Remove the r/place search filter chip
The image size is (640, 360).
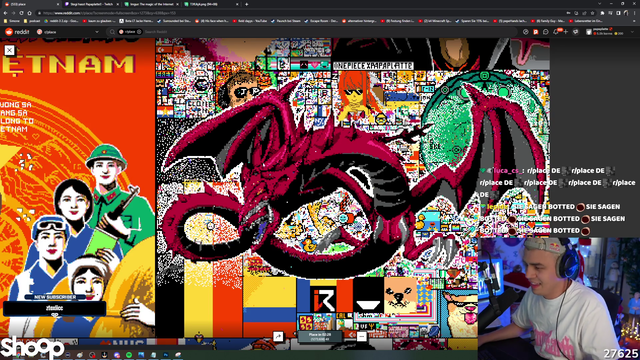coord(139,32)
